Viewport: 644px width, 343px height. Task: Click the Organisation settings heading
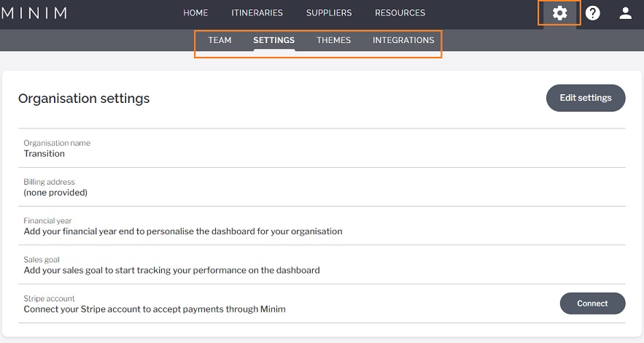pyautogui.click(x=84, y=99)
